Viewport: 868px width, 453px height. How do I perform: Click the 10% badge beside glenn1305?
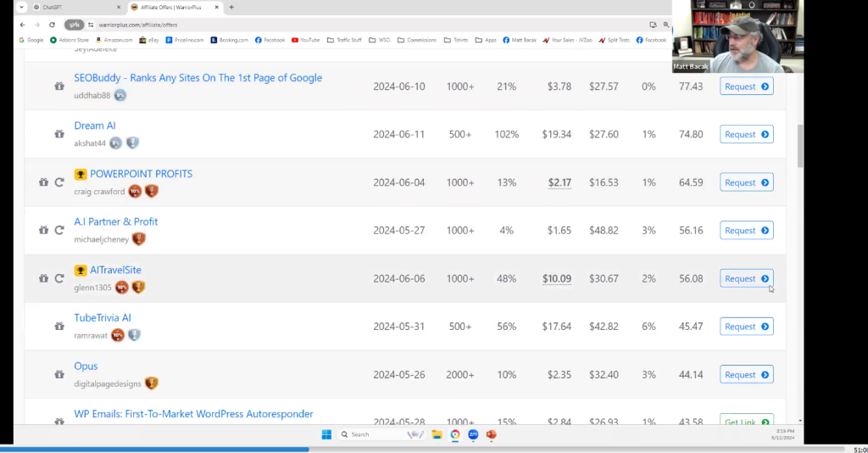122,288
